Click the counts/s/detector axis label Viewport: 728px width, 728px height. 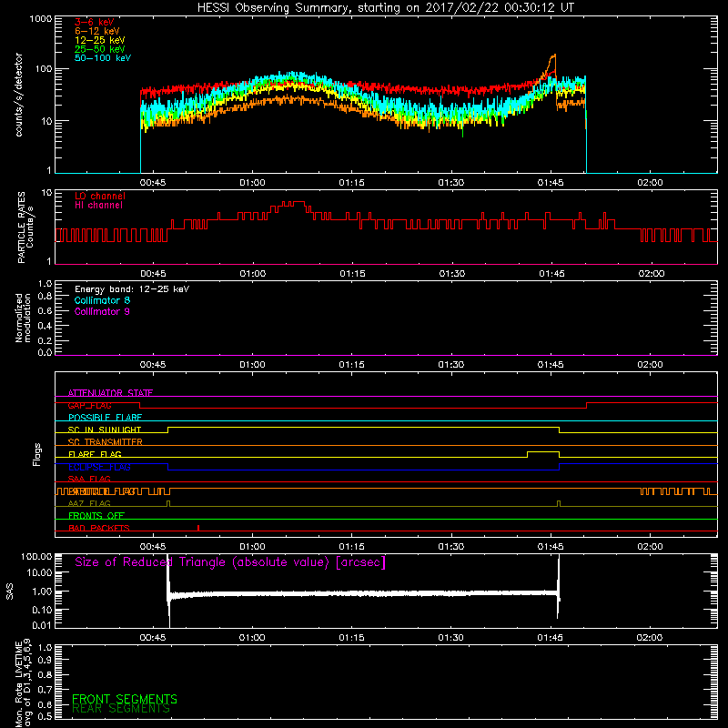[x=19, y=95]
